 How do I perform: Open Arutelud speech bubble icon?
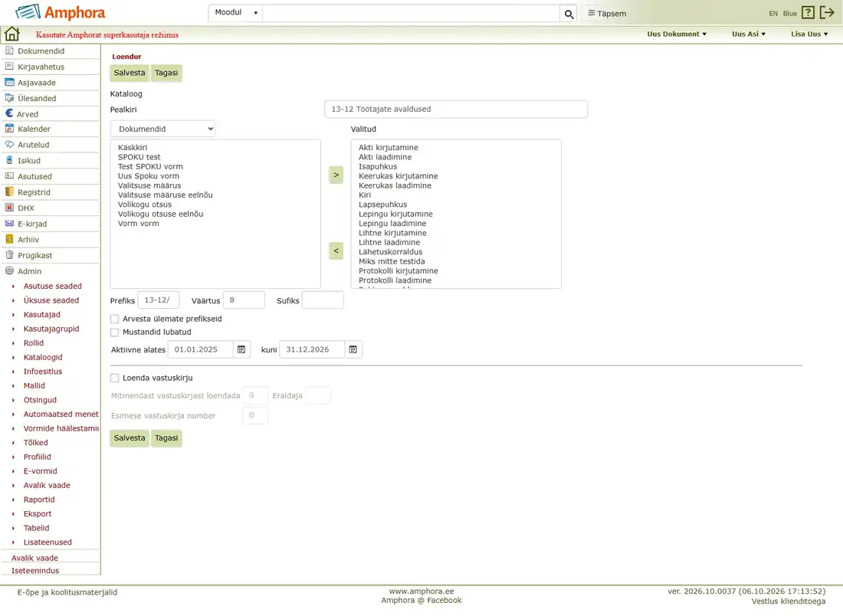[9, 145]
